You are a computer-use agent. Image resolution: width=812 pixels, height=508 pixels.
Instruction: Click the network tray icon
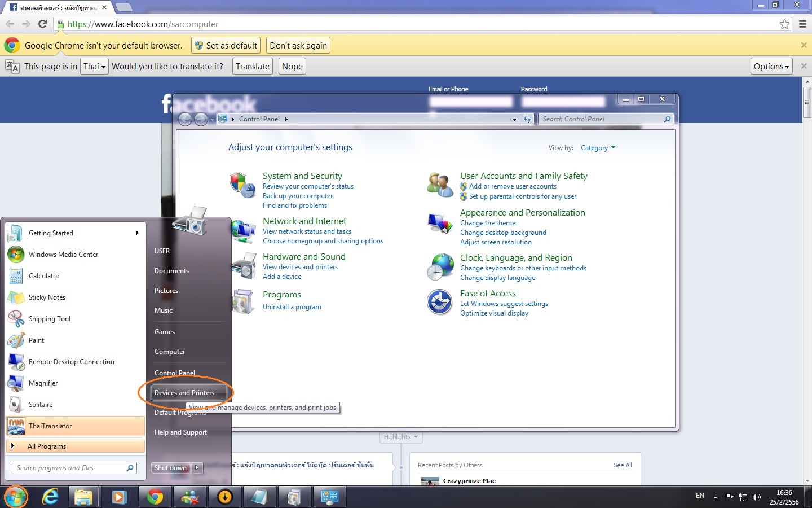click(x=743, y=497)
